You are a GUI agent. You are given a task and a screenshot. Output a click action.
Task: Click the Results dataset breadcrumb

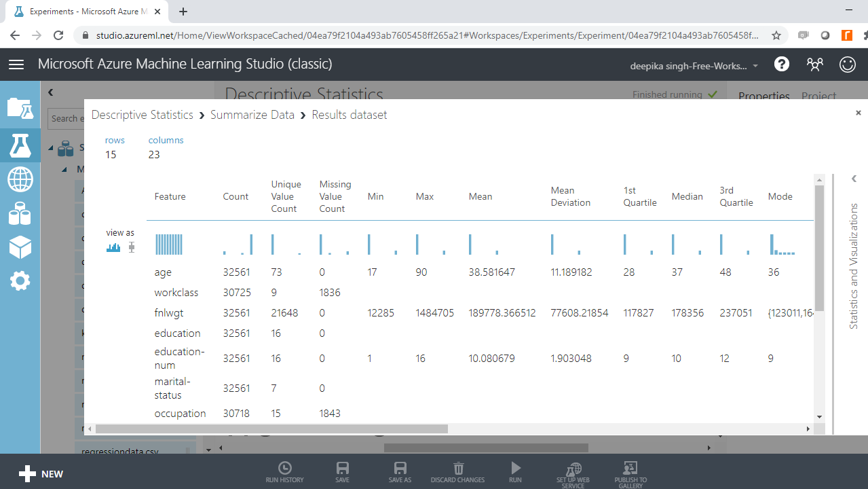pyautogui.click(x=350, y=115)
